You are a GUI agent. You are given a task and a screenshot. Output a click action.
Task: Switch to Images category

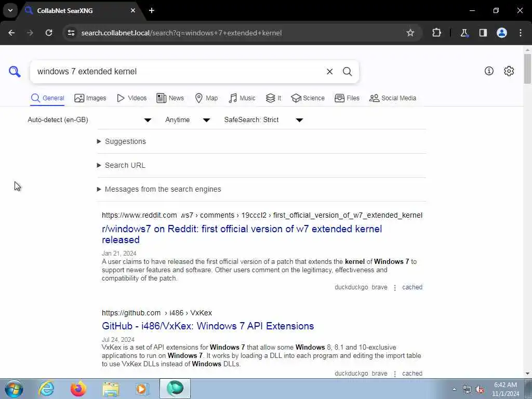click(x=90, y=98)
